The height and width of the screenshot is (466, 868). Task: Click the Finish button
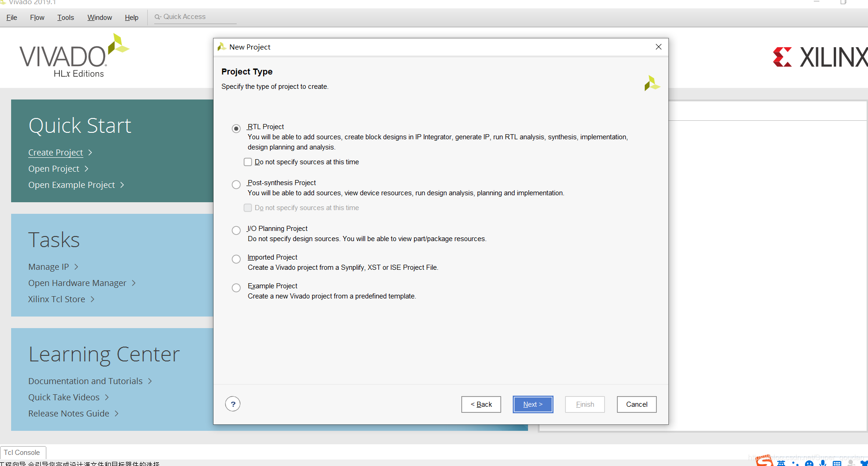click(x=585, y=404)
